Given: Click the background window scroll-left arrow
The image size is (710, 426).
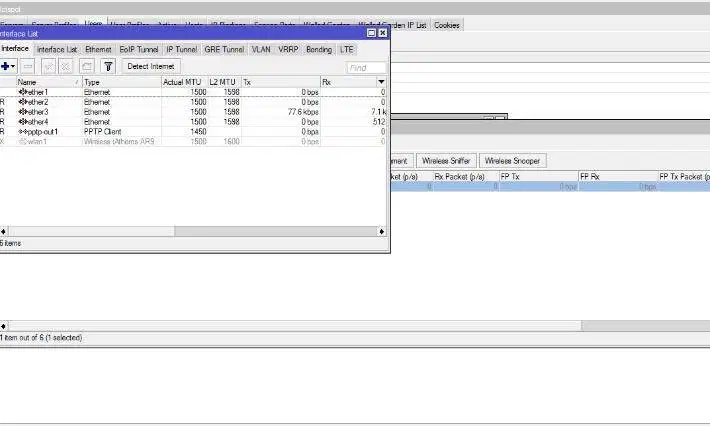Looking at the screenshot, I should (x=4, y=326).
